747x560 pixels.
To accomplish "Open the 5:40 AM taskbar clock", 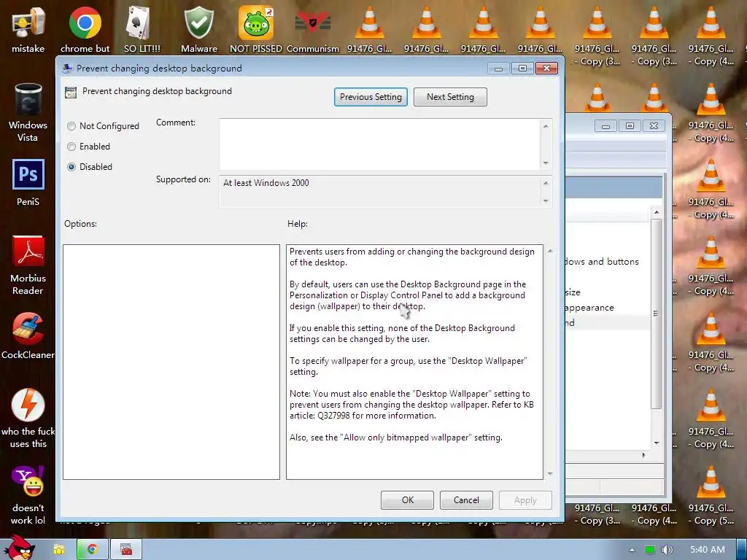I will (708, 550).
